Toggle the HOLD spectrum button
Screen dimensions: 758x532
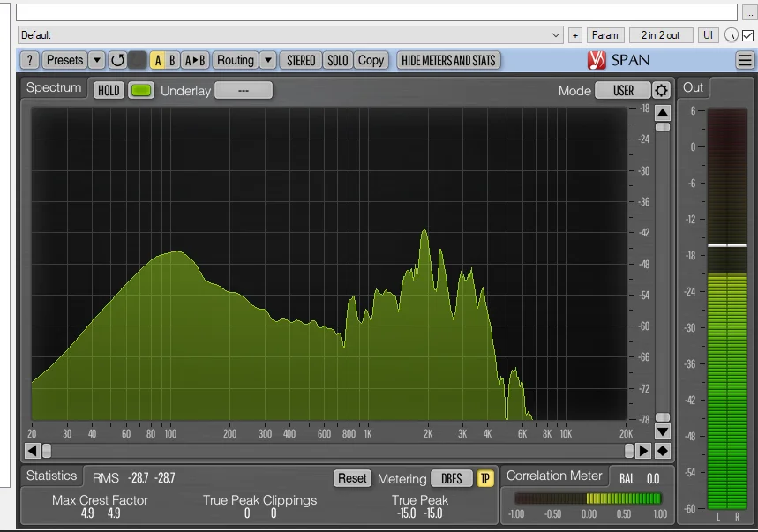[109, 90]
